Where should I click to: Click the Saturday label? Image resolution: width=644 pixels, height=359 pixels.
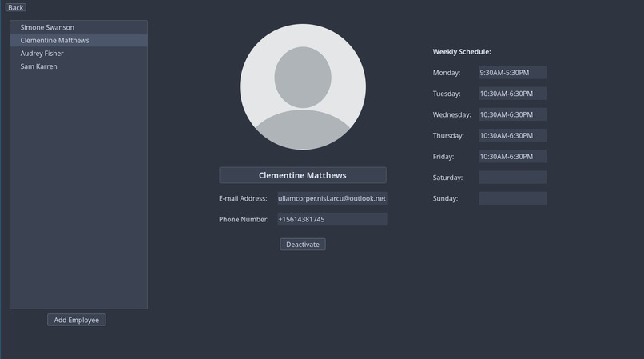[x=447, y=178]
